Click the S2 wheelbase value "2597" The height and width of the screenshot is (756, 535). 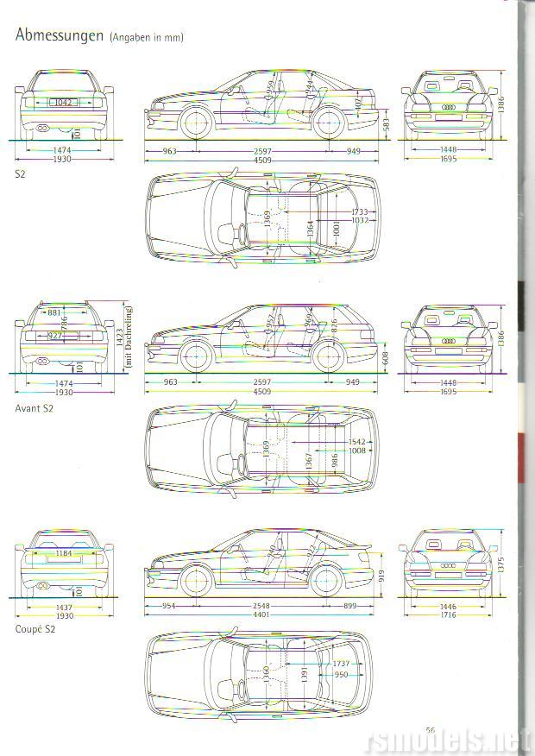pyautogui.click(x=262, y=151)
